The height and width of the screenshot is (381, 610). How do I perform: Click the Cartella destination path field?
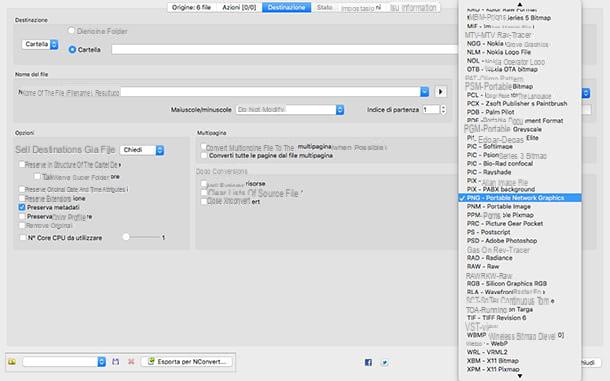click(285, 49)
